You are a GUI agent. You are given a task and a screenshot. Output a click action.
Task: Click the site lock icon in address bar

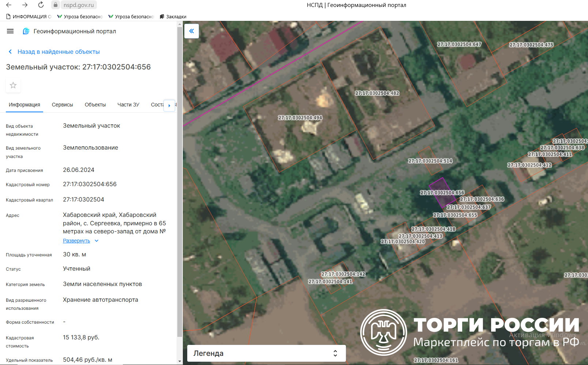pyautogui.click(x=55, y=5)
